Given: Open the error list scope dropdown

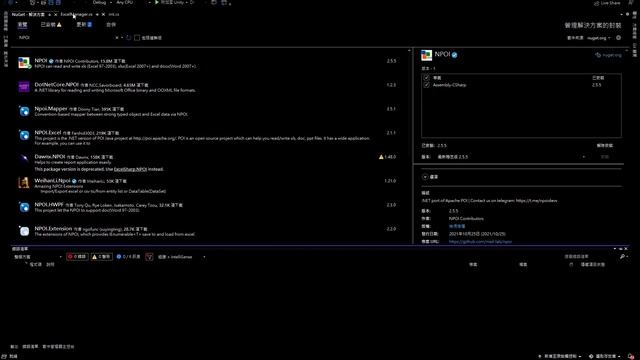Looking at the screenshot, I should tap(38, 257).
